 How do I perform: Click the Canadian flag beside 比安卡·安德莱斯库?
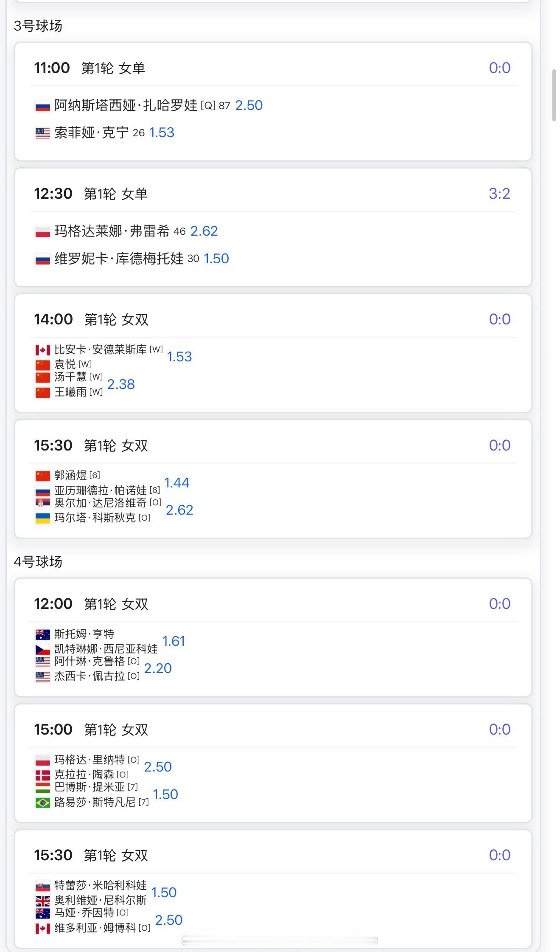coord(42,350)
